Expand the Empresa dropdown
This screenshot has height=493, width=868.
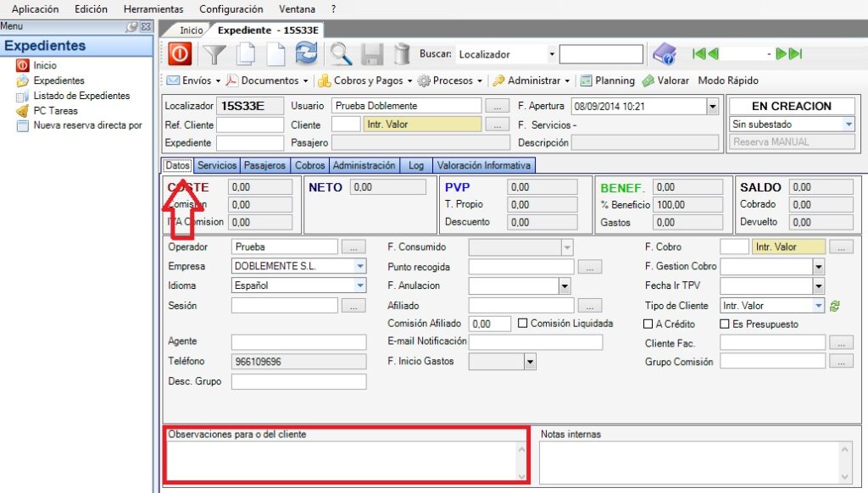click(359, 266)
